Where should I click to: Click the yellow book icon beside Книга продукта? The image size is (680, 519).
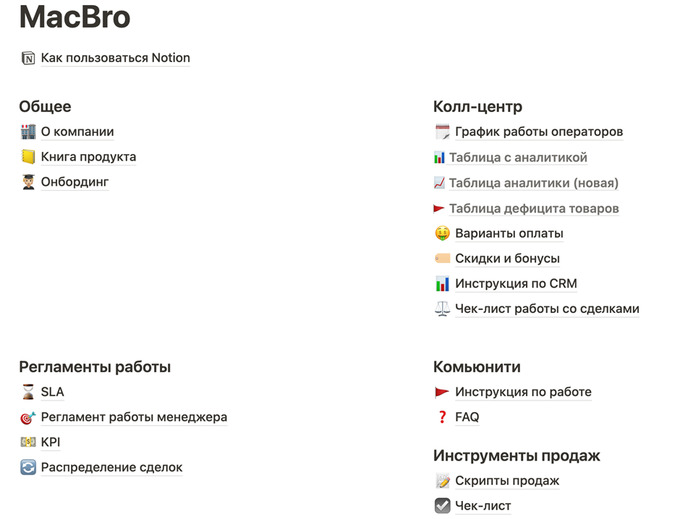click(x=28, y=157)
